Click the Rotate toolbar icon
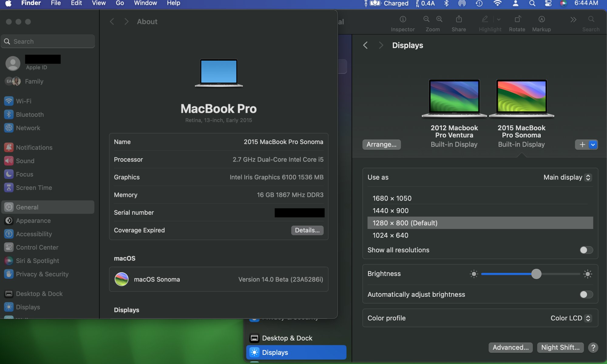 [517, 19]
